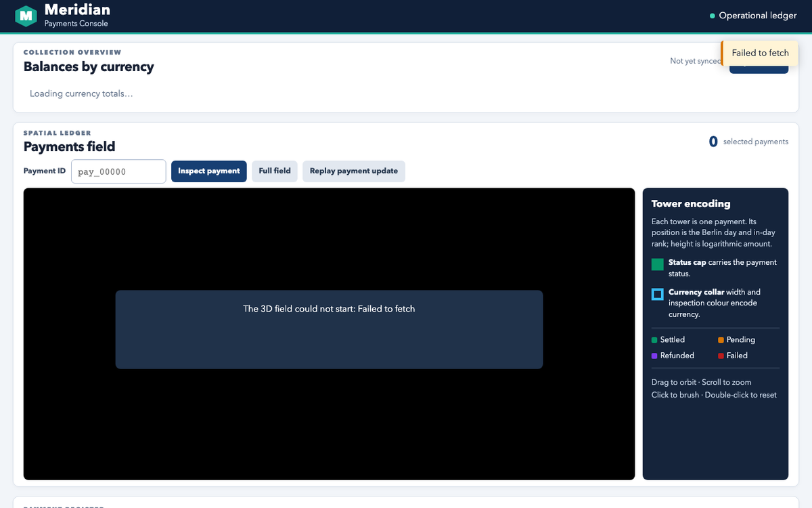This screenshot has height=508, width=812.
Task: Click the Full field button
Action: pyautogui.click(x=275, y=171)
